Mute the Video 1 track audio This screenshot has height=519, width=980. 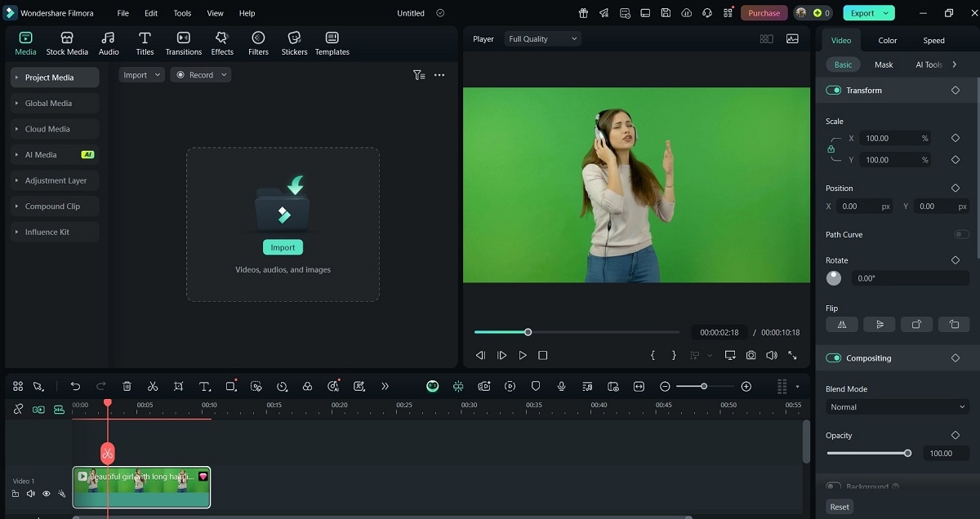[x=30, y=494]
